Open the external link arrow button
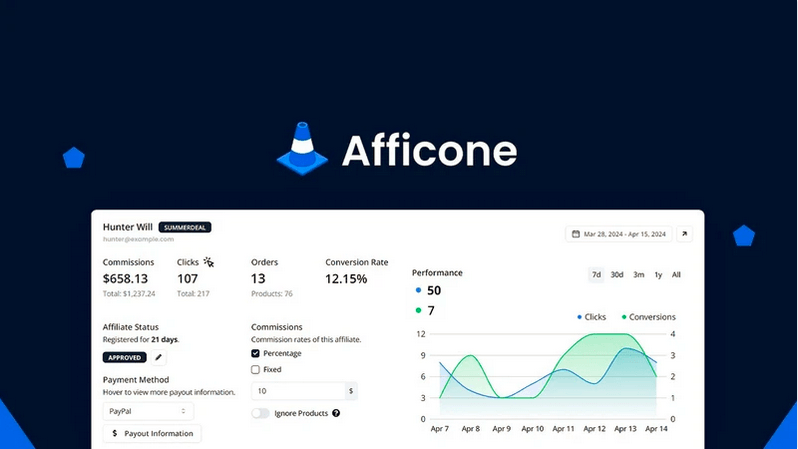798x449 pixels. 685,234
